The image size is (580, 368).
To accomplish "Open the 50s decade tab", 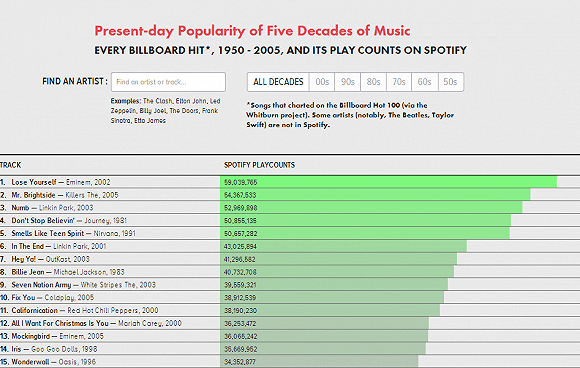I will point(451,82).
